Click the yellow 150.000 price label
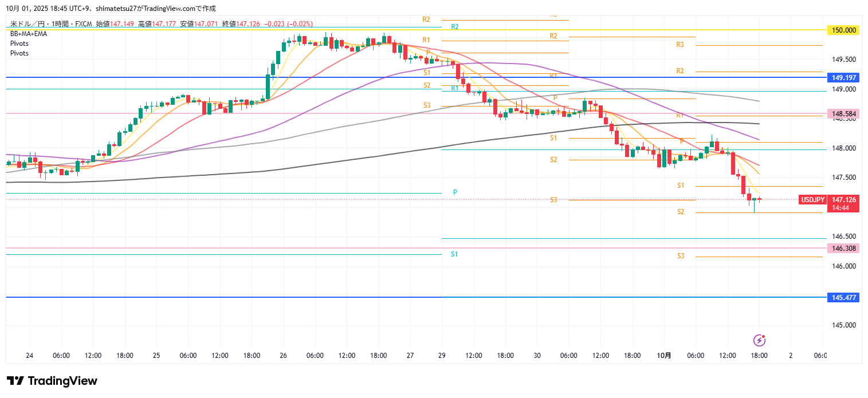Screen dimensions: 868x398 pyautogui.click(x=843, y=30)
